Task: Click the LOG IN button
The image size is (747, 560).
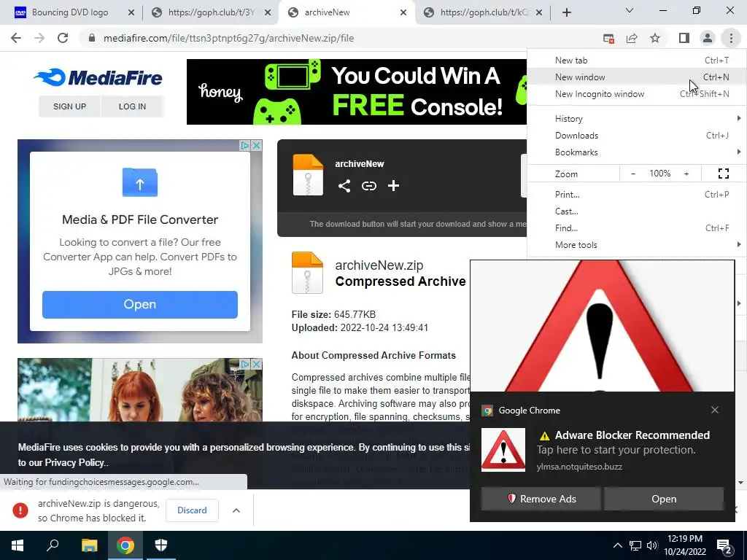Action: [133, 106]
